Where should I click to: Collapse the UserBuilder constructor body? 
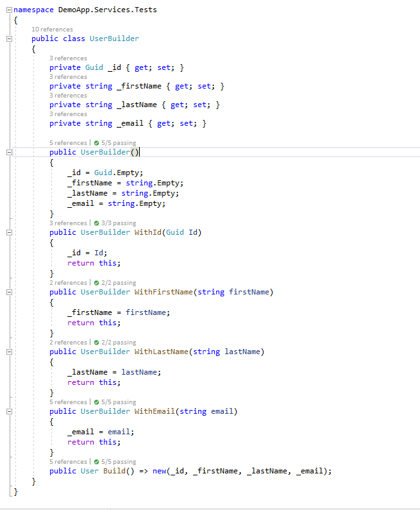coord(8,153)
